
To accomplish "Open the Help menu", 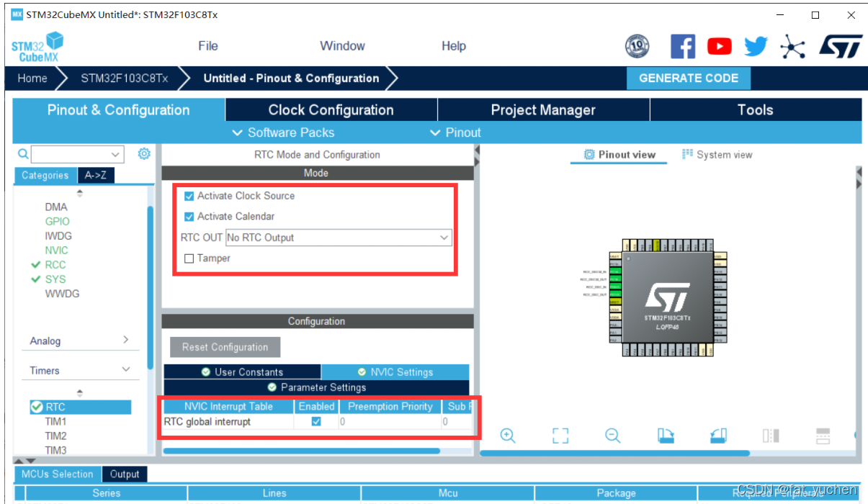I will pyautogui.click(x=454, y=46).
